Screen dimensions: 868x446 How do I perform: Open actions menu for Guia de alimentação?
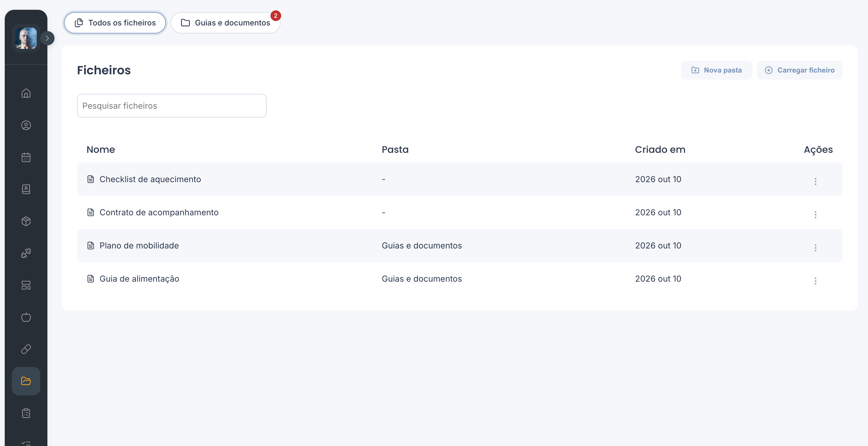pyautogui.click(x=816, y=281)
